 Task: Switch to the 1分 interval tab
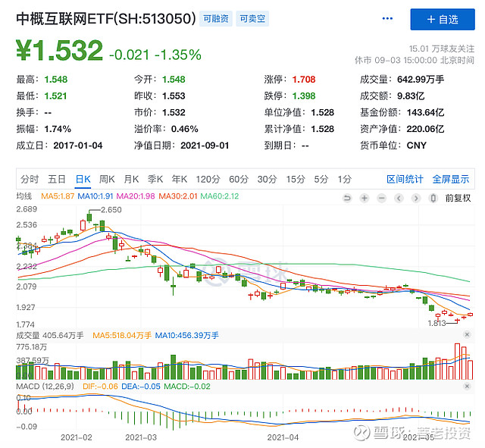tap(345, 179)
